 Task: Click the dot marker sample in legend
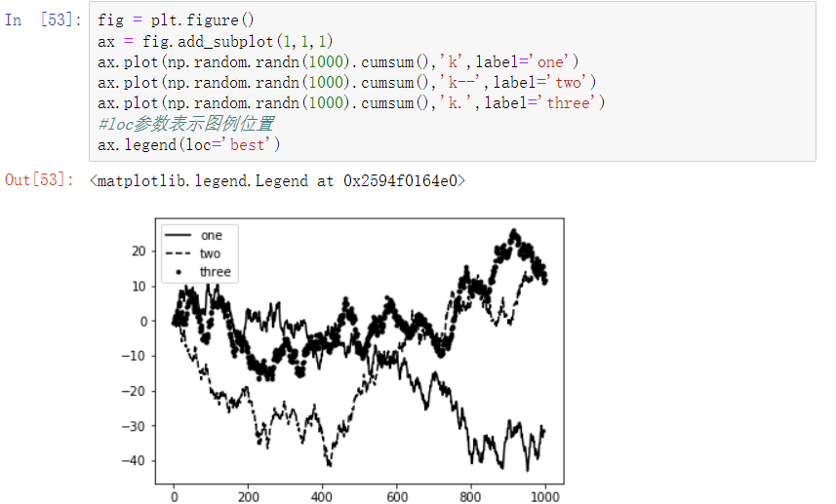tap(179, 272)
